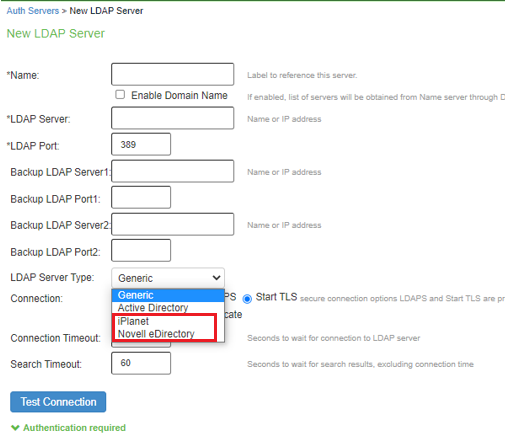Click the Test Connection button

pos(58,402)
